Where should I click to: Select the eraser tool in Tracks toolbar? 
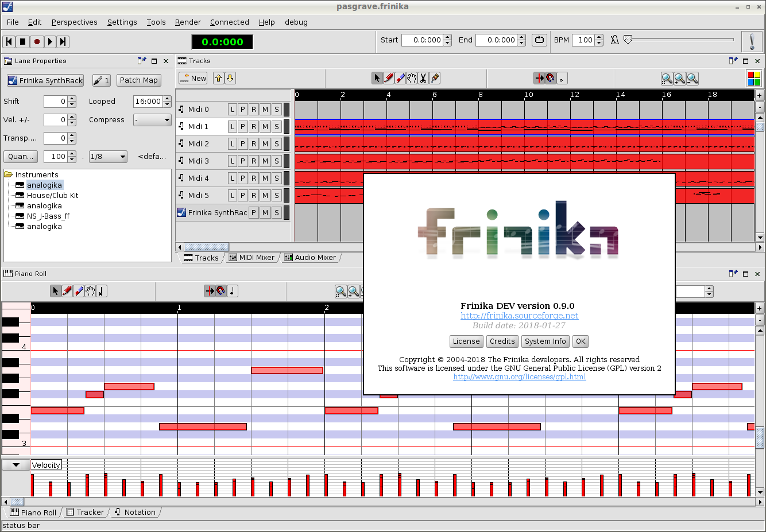click(x=400, y=78)
